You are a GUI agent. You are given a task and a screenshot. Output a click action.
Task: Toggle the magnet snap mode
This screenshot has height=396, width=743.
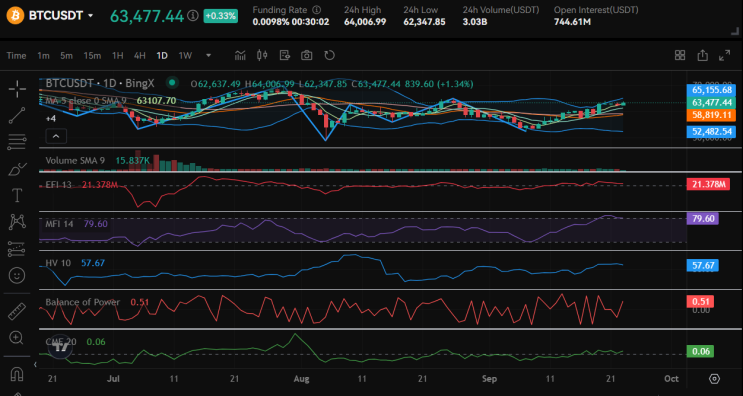coord(17,374)
